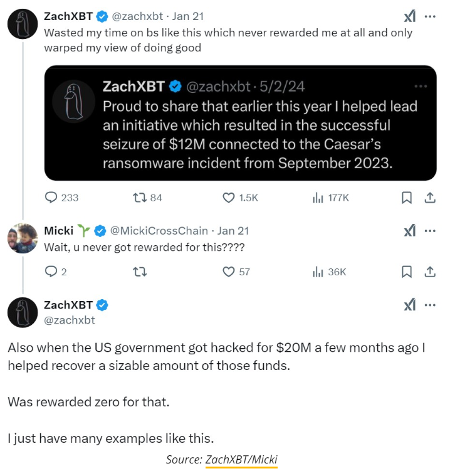Click the reply icon on ZachXBT's first tweet

coord(51,198)
